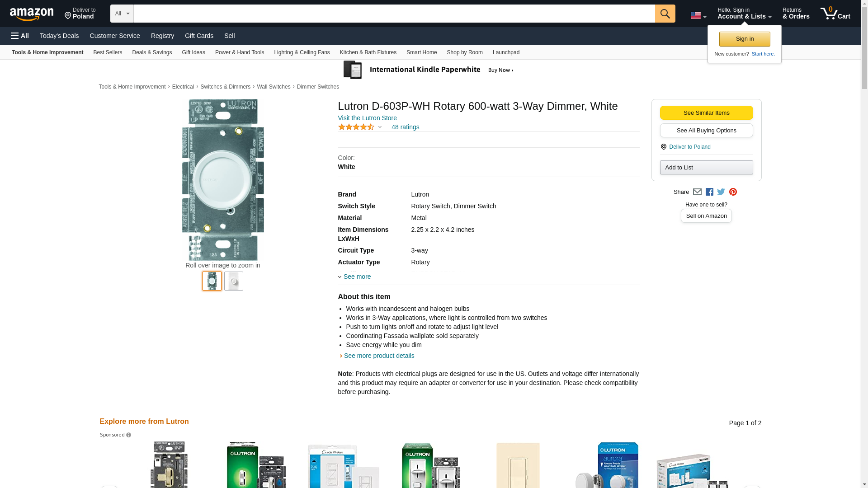Expand star rating breakdown chevron
Screen dimensions: 868x488
380,127
